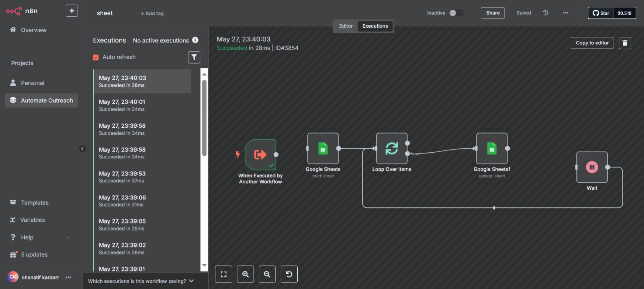The width and height of the screenshot is (644, 289).
Task: Click the GitHub Star button
Action: (601, 13)
